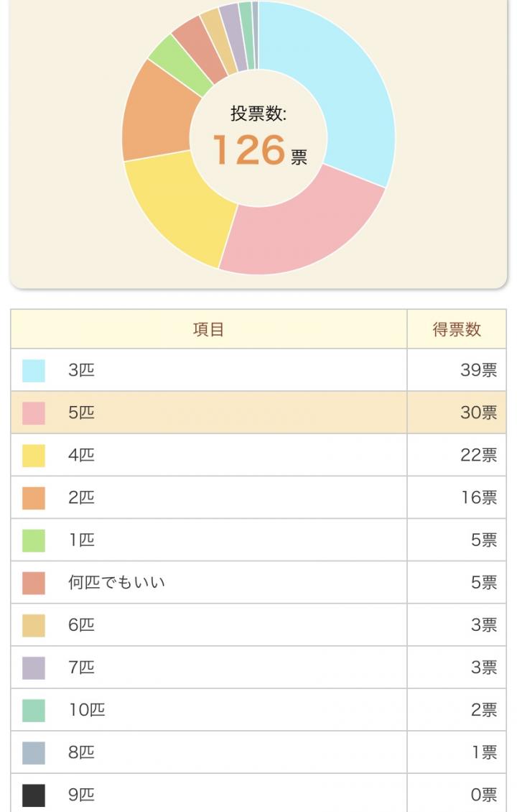Click the 126 total votes number
Screen dimensions: 517x812
tap(249, 150)
